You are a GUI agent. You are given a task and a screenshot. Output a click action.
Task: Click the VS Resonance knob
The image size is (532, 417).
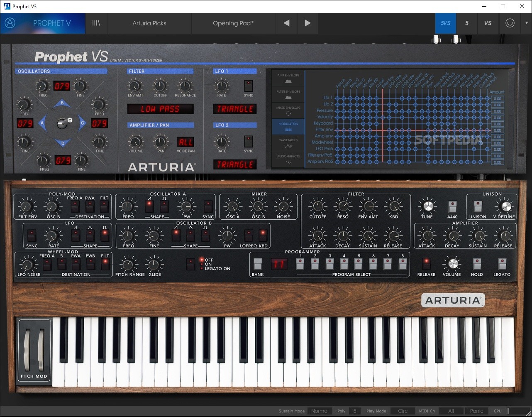[x=185, y=86]
